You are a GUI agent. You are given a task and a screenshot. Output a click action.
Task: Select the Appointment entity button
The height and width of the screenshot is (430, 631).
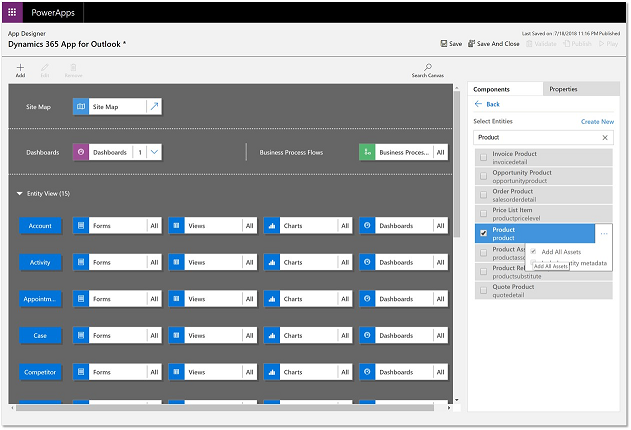coord(40,299)
